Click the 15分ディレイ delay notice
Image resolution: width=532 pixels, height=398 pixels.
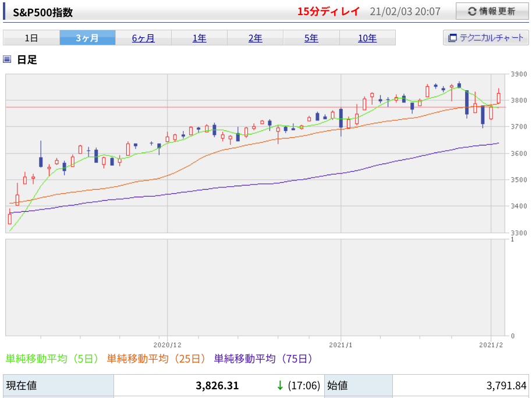[x=328, y=12]
